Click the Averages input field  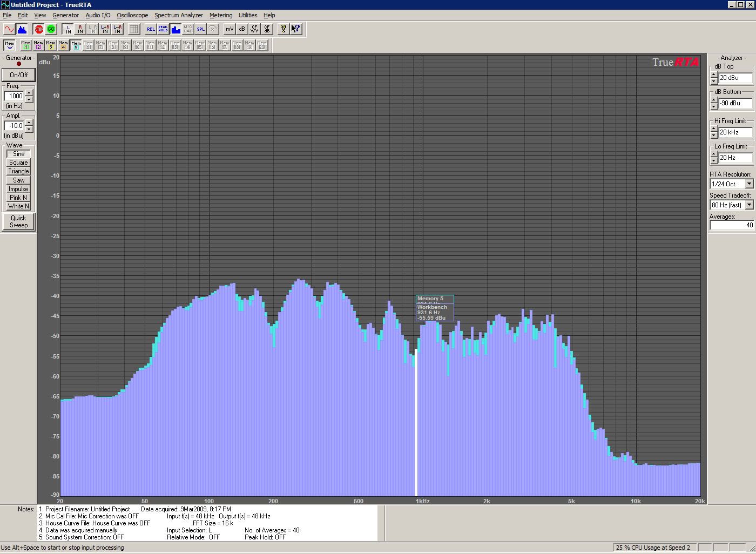coord(732,225)
